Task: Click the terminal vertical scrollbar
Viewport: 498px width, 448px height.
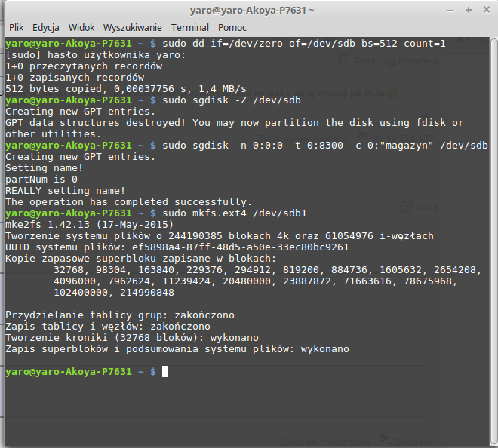Action: click(x=493, y=241)
